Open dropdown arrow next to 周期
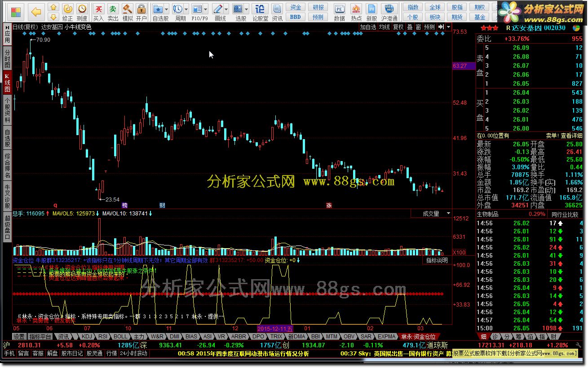 (x=186, y=9)
